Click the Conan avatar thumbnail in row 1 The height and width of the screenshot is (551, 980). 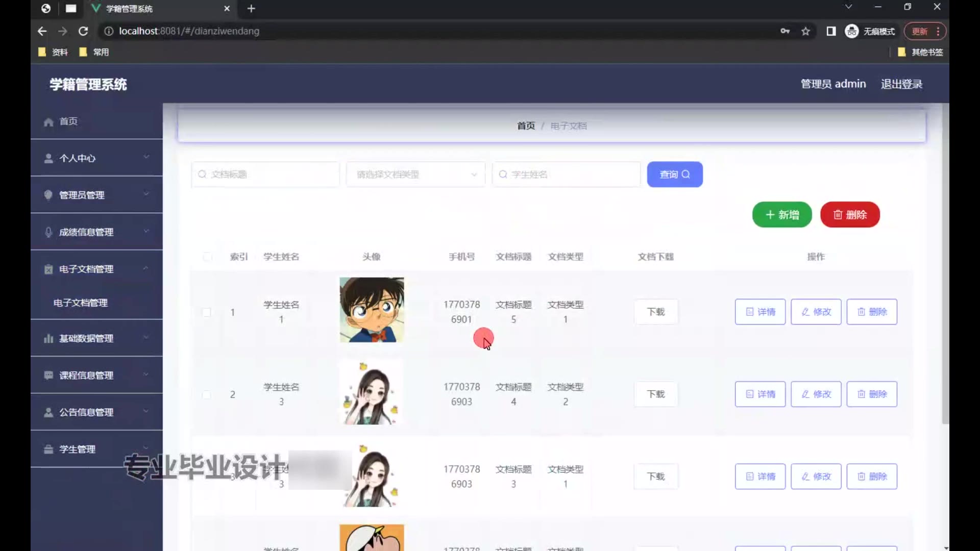(372, 310)
